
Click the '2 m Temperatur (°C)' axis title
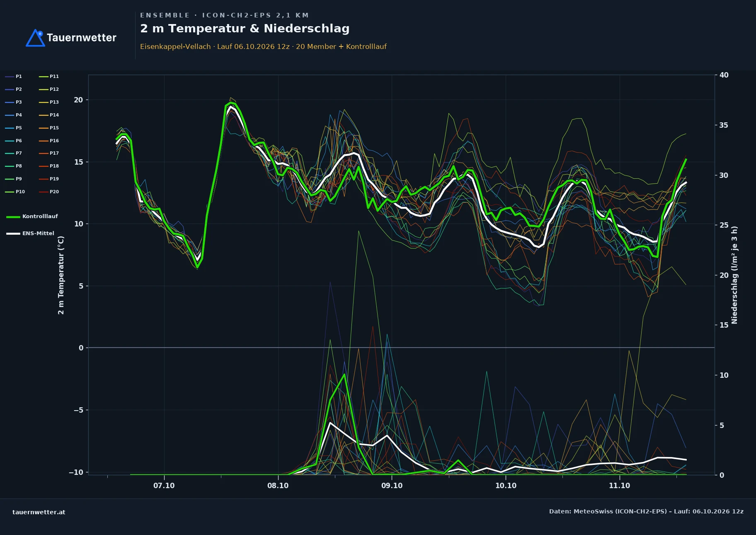click(61, 275)
